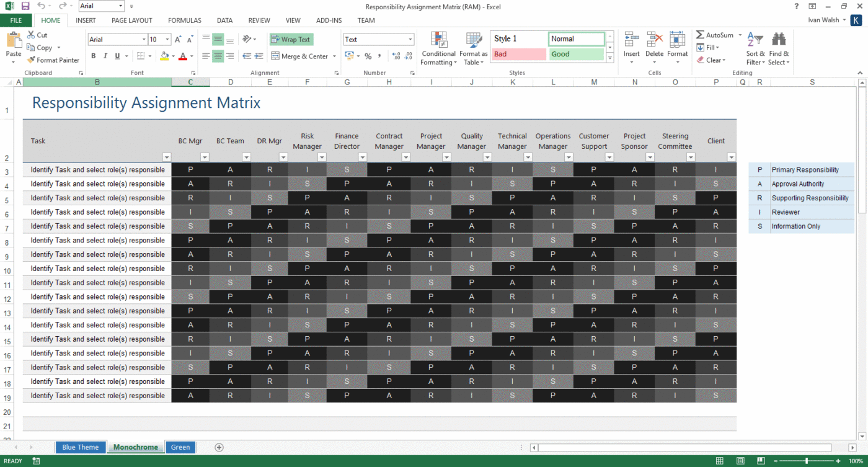Viewport: 868px width, 467px height.
Task: Toggle Wrap Text for the selection
Action: [291, 39]
